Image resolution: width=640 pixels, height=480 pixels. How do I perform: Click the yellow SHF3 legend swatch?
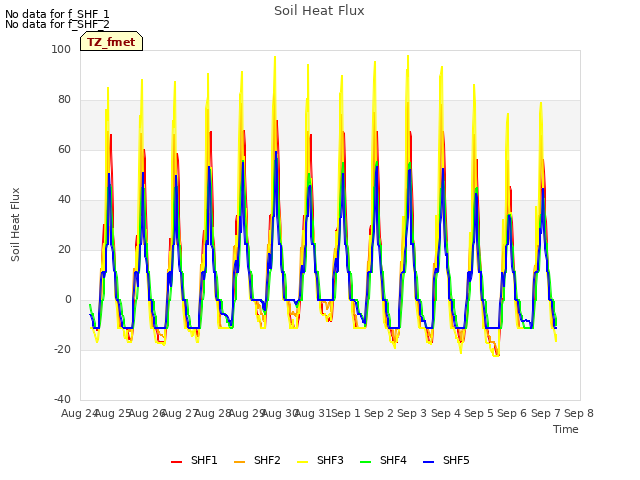point(302,462)
